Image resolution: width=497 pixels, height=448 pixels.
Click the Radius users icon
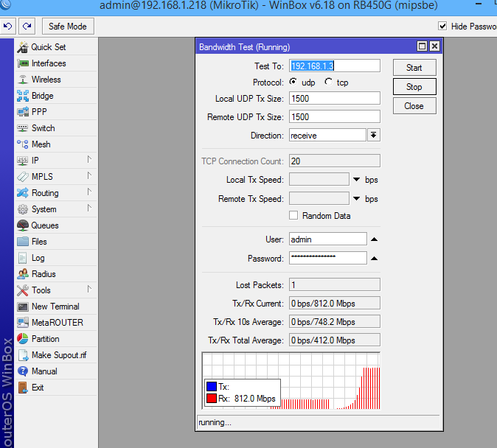point(23,274)
